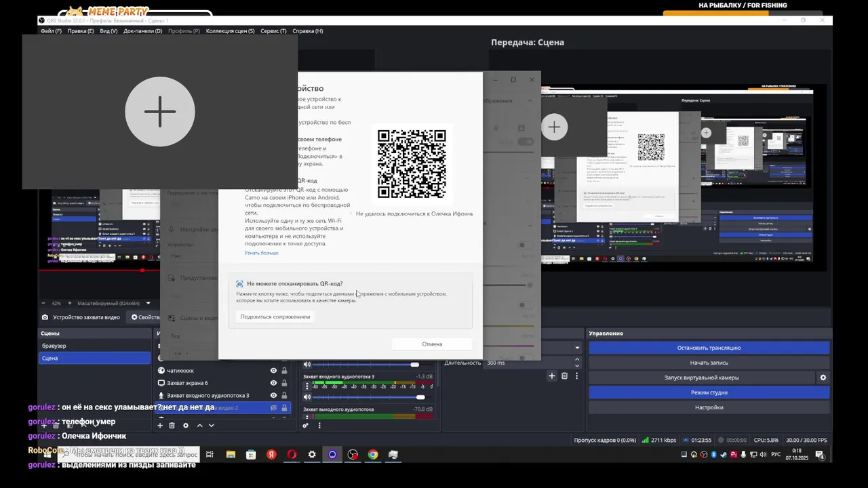Hide the чатикккк source with its eye

[274, 371]
